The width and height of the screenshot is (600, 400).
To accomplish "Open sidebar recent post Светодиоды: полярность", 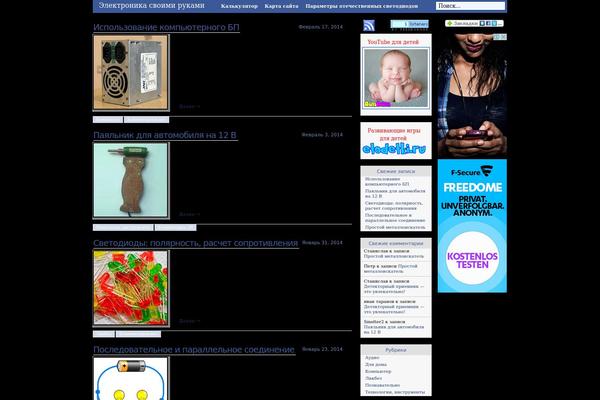I will [394, 206].
